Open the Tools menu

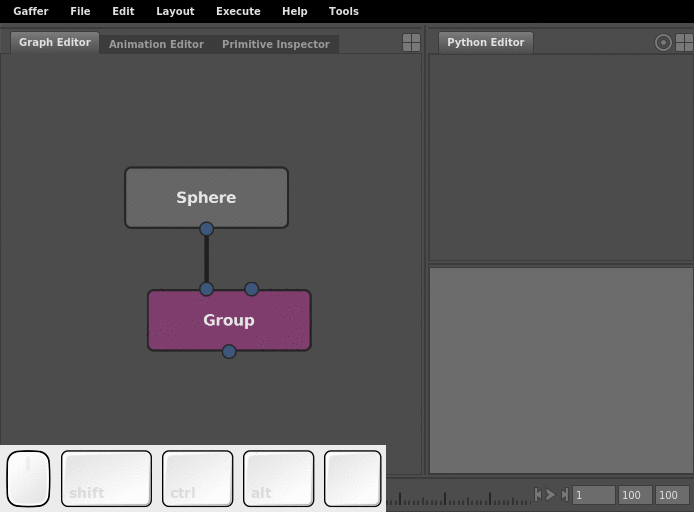343,11
